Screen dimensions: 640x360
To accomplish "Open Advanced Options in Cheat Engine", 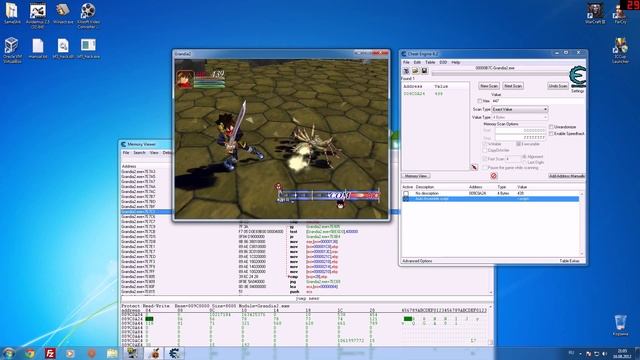I will [417, 261].
